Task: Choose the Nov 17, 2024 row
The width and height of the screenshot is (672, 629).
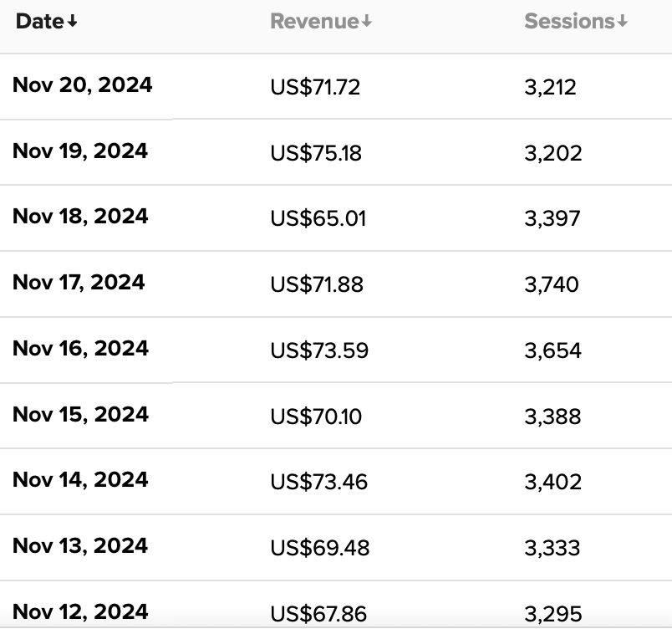Action: pos(336,284)
